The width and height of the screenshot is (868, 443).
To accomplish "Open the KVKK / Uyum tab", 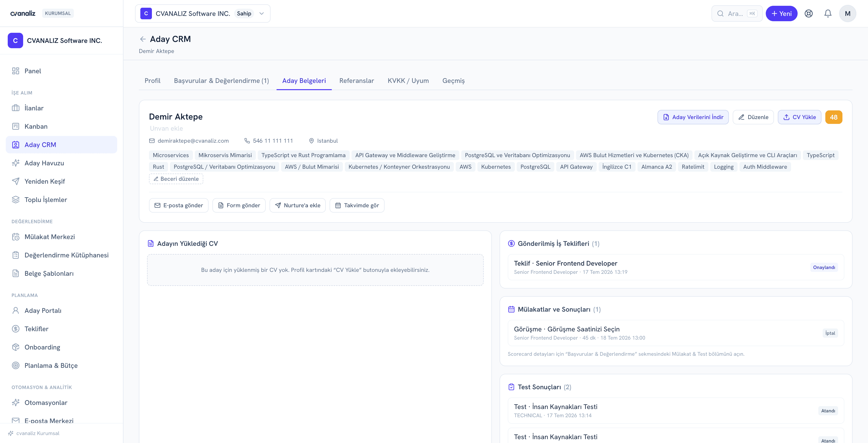I will [x=408, y=81].
